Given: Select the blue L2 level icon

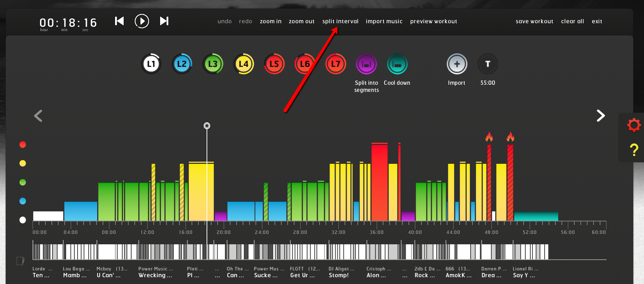Looking at the screenshot, I should coord(182,64).
